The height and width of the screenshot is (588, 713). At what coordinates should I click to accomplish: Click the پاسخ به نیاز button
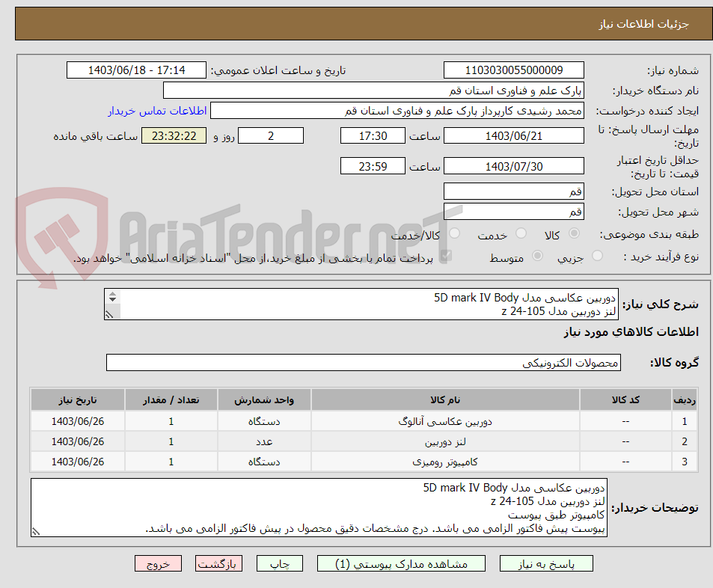click(x=546, y=563)
